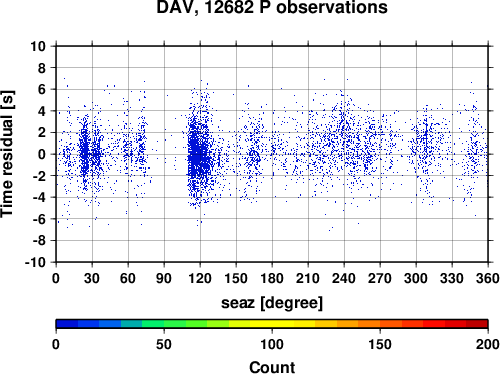Select the colorbar tick label 100

272,344
